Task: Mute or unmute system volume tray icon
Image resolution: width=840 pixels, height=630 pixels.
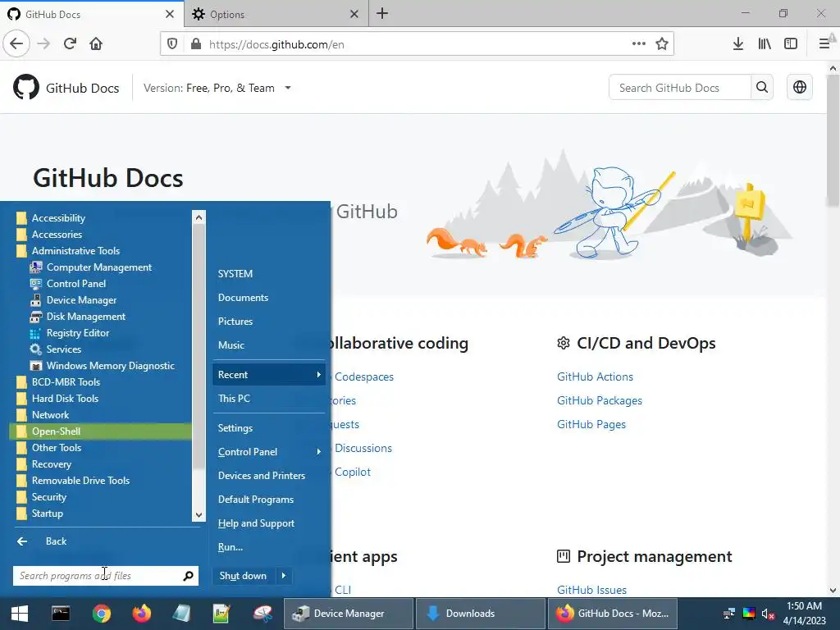Action: (767, 614)
